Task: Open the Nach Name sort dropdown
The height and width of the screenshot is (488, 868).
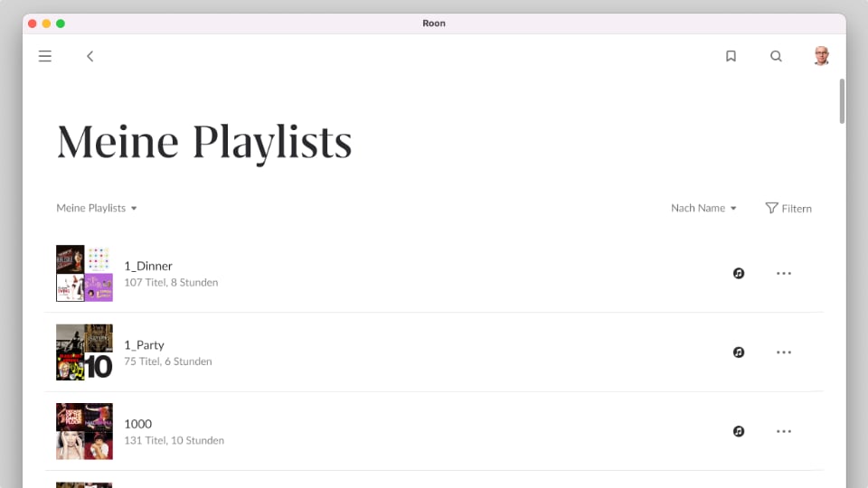Action: pyautogui.click(x=703, y=208)
